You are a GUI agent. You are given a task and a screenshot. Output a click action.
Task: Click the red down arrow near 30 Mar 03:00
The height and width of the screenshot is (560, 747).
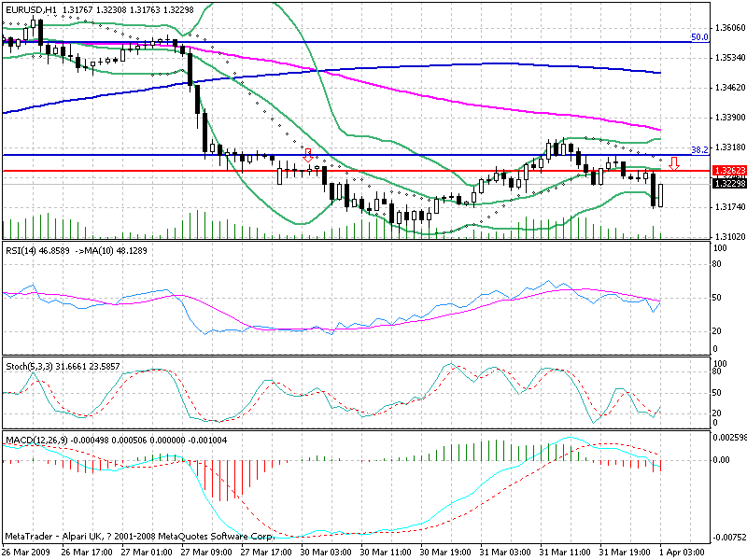click(308, 155)
